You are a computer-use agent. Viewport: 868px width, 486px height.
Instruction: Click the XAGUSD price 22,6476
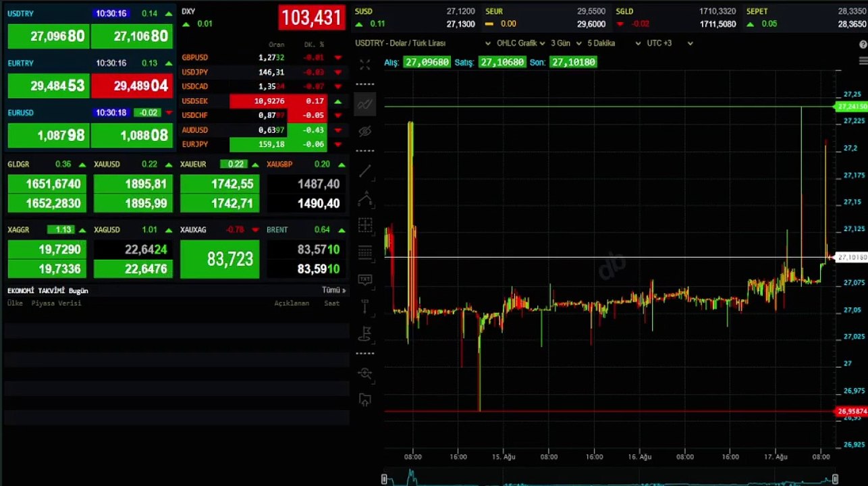click(133, 269)
